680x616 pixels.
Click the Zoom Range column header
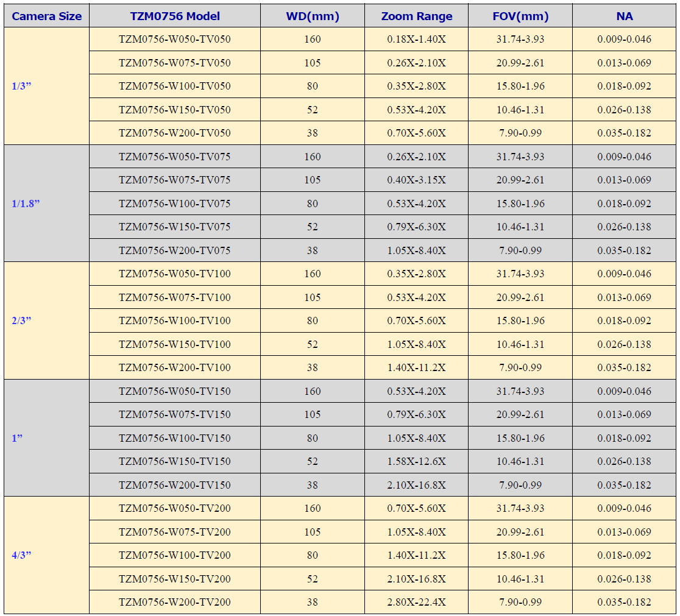coord(416,16)
